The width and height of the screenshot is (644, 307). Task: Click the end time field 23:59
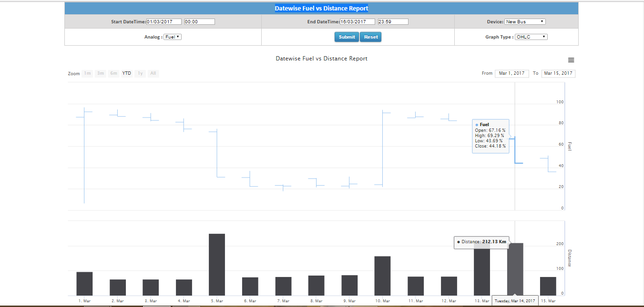coord(393,22)
